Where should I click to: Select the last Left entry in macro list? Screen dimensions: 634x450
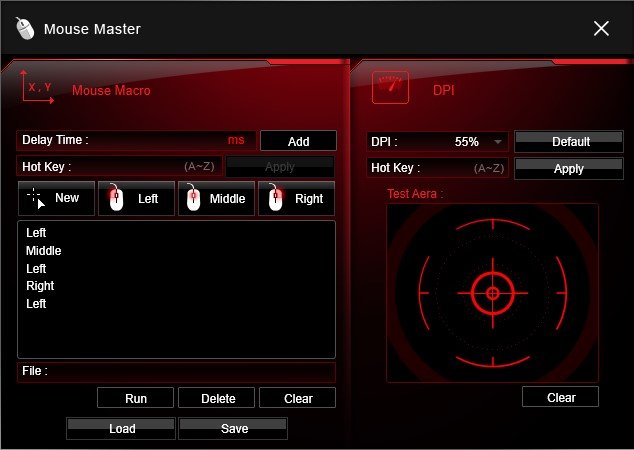coord(36,304)
